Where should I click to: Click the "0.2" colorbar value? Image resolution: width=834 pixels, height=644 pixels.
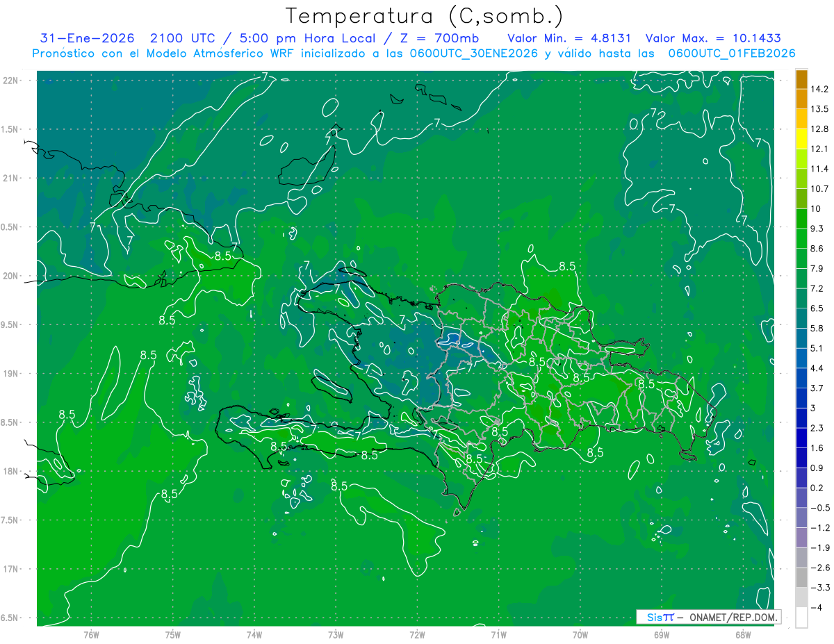tap(817, 487)
